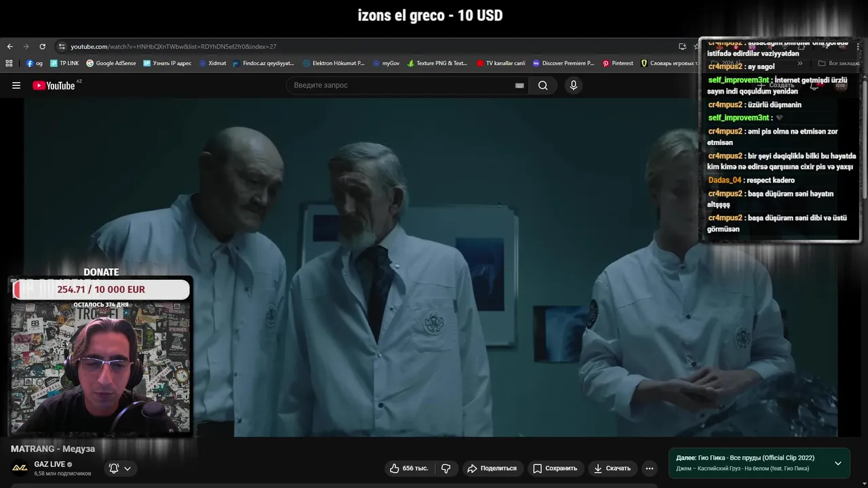Click the browser forward arrow
The width and height of the screenshot is (868, 488).
click(26, 47)
